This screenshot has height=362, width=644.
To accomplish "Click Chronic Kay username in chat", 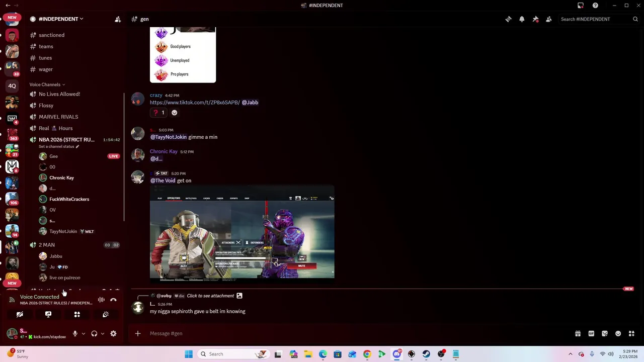I will (164, 151).
